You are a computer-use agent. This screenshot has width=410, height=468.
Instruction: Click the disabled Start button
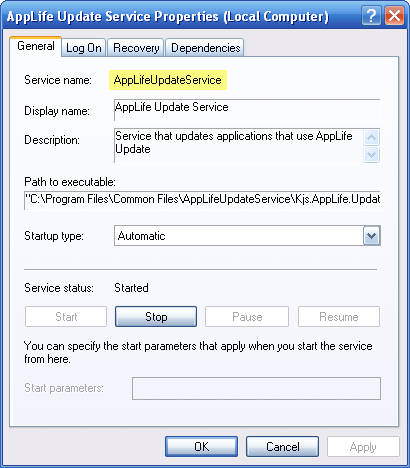coord(66,317)
